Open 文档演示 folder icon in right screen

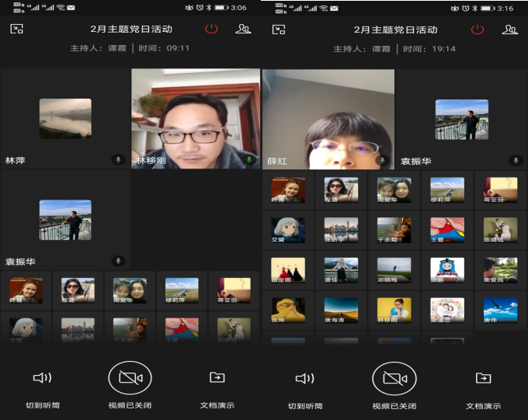click(x=483, y=378)
